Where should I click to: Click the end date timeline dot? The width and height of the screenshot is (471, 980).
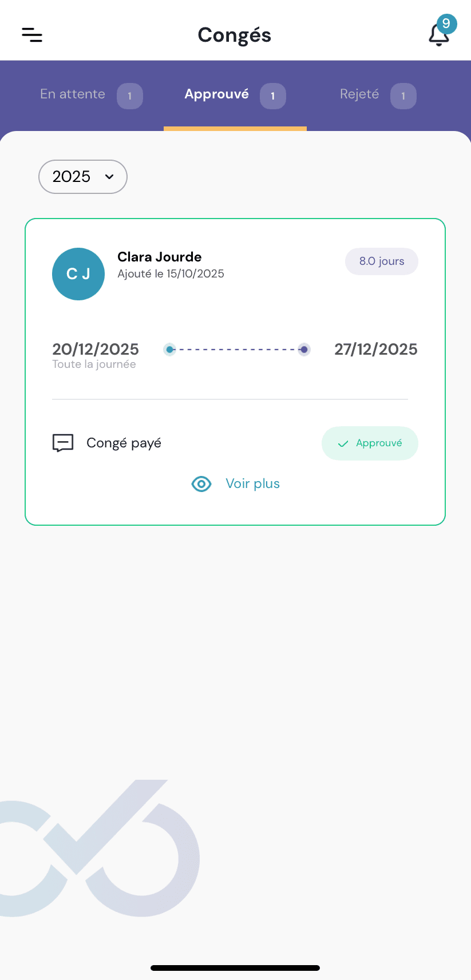[x=304, y=350]
